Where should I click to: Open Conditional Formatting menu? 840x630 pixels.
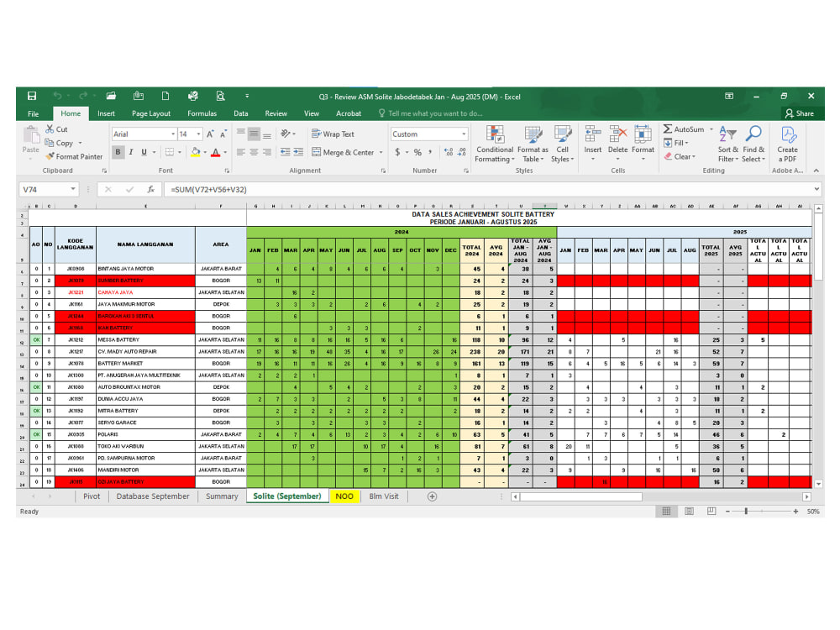coord(495,144)
